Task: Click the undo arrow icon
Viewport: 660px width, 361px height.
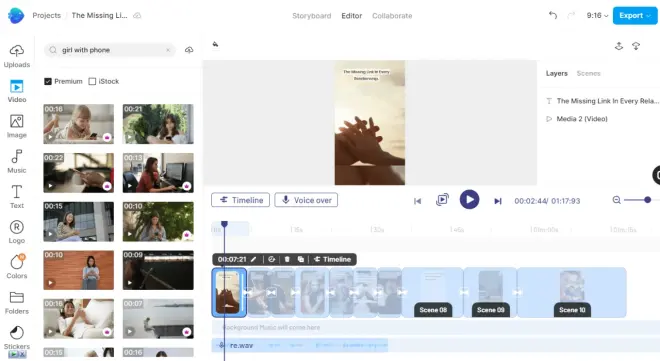Action: [553, 16]
